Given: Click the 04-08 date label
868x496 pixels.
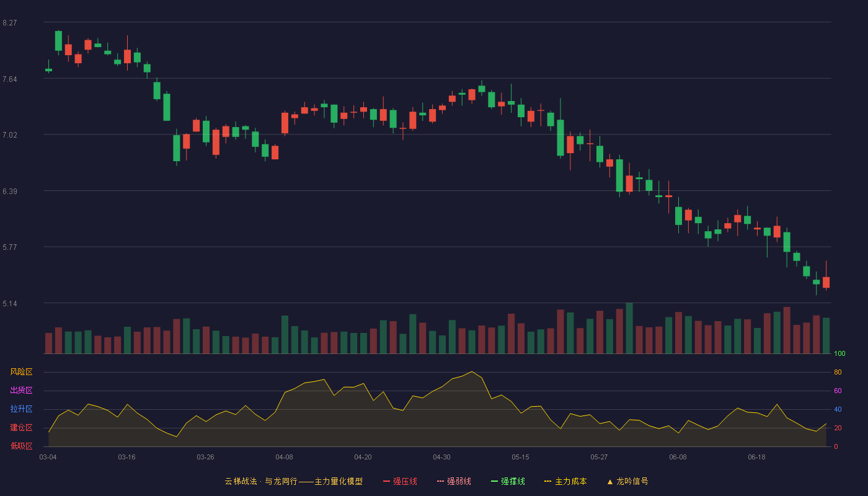Looking at the screenshot, I should (284, 457).
